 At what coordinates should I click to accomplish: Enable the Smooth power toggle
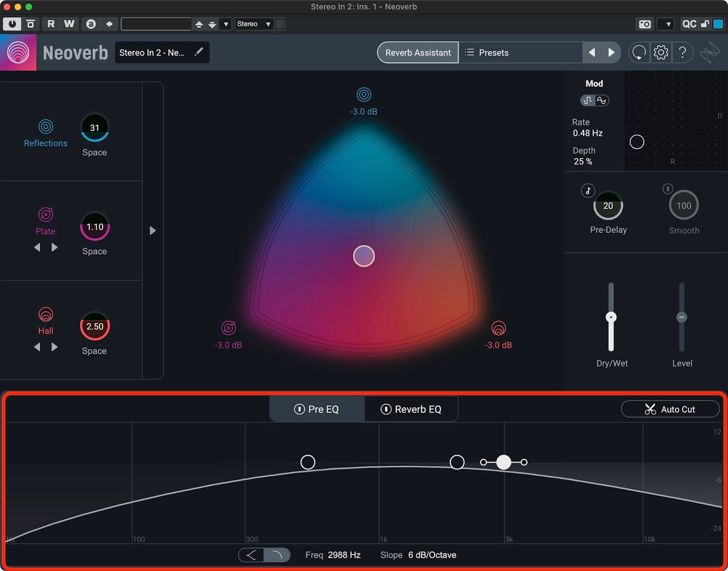tap(667, 188)
